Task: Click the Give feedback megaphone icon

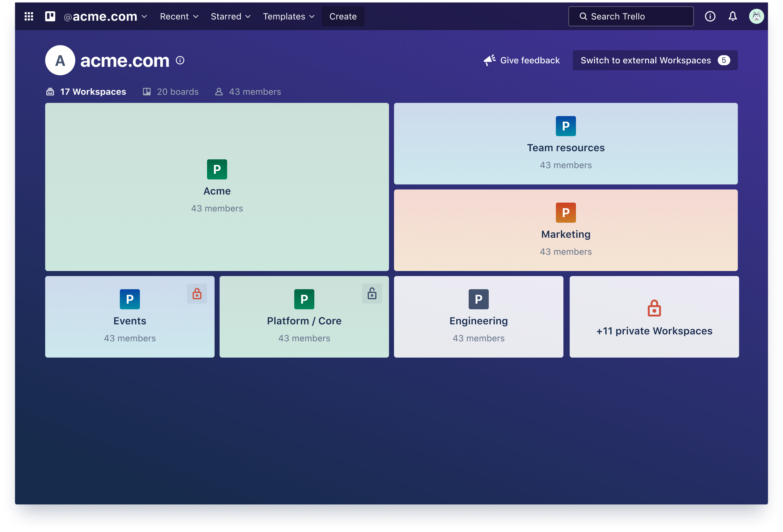Action: click(x=489, y=60)
